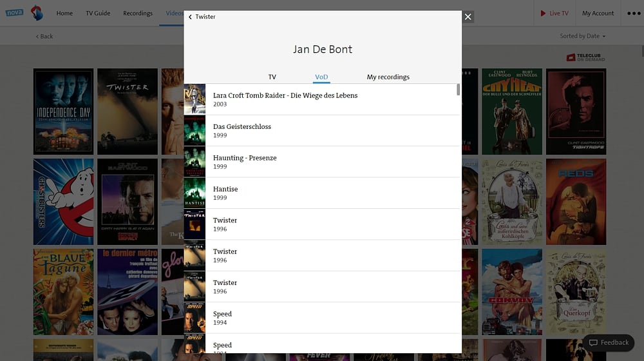Open Le dernier métro poster
644x361 pixels.
[x=128, y=292]
